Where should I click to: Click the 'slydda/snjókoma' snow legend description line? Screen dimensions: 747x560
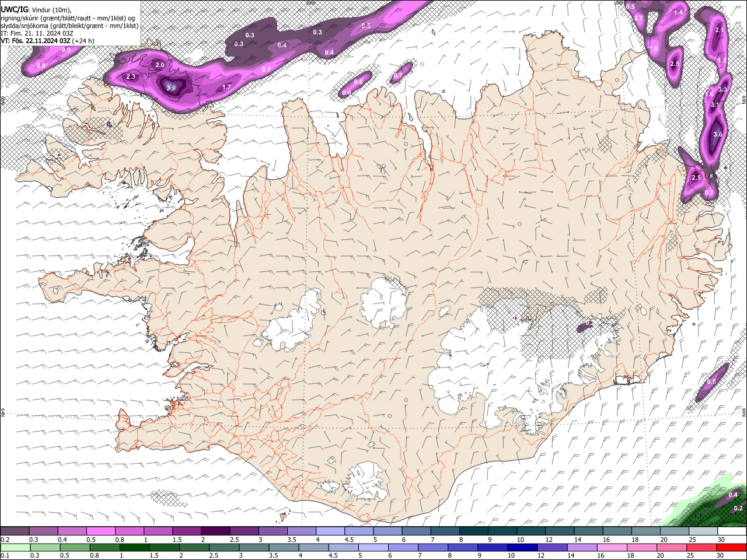[x=69, y=26]
